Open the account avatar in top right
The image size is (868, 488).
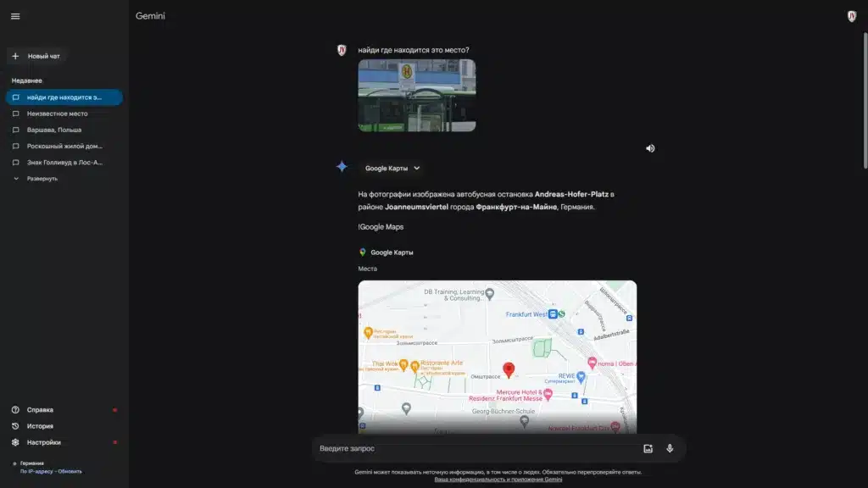pyautogui.click(x=851, y=16)
